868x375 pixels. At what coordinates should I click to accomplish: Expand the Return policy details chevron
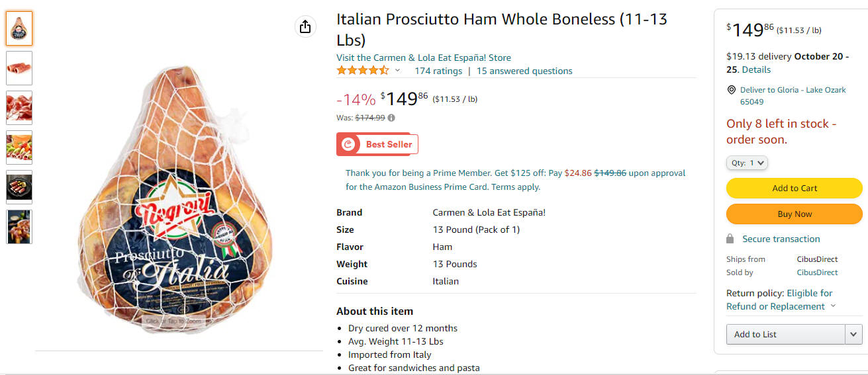coord(833,306)
